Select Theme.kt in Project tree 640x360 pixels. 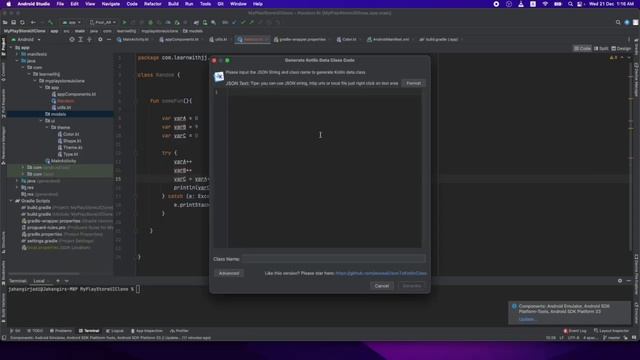(70, 147)
